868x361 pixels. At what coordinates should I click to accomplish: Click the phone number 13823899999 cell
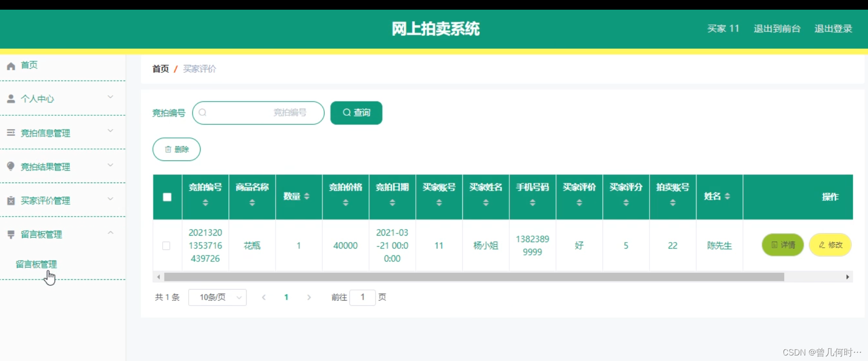tap(532, 246)
